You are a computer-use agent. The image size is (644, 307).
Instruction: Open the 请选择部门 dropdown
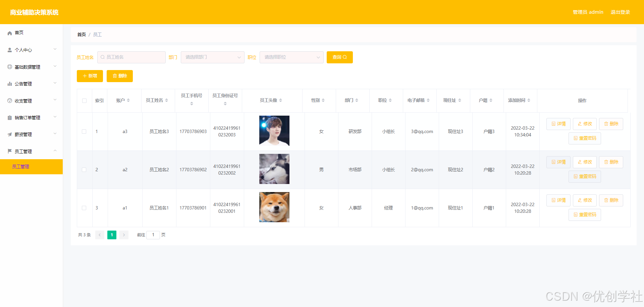tap(213, 57)
